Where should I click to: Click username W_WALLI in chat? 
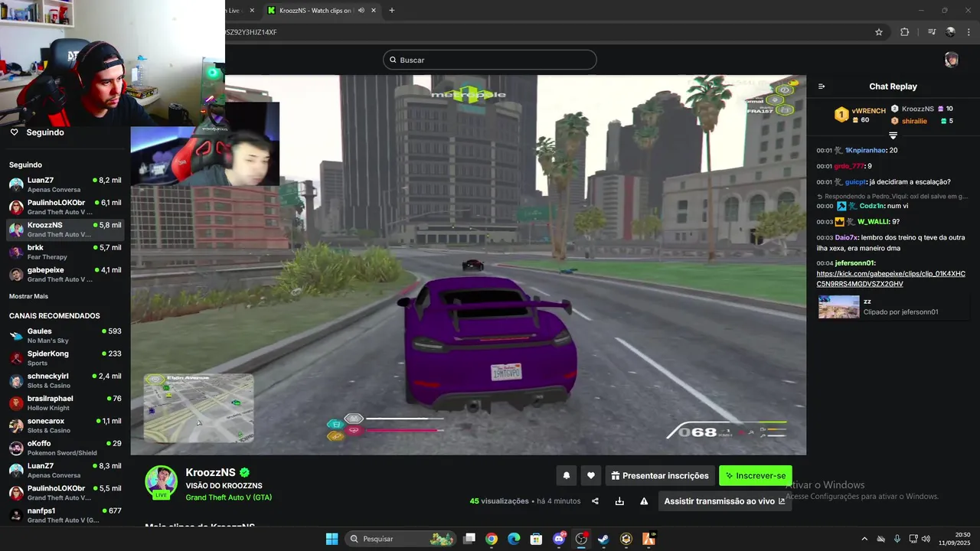[x=873, y=221]
